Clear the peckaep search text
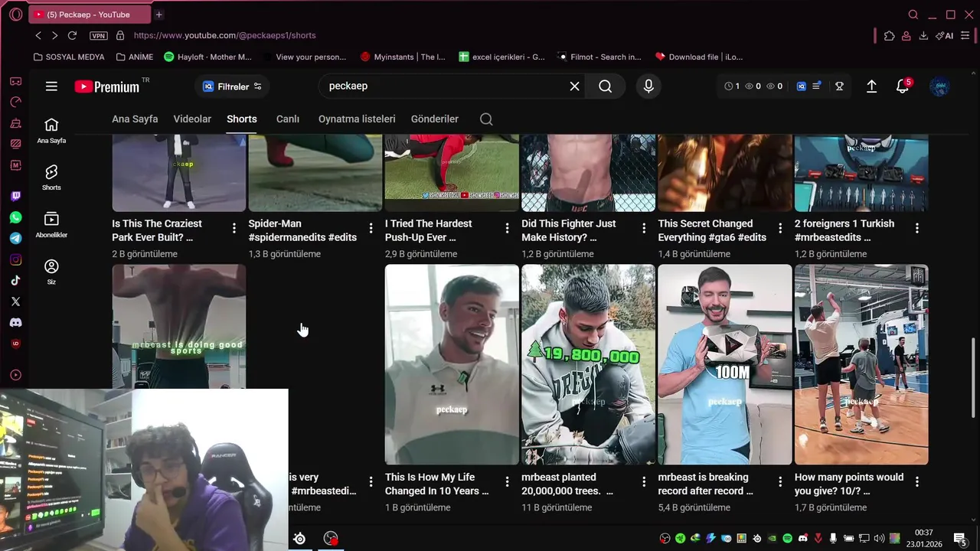 pos(575,86)
